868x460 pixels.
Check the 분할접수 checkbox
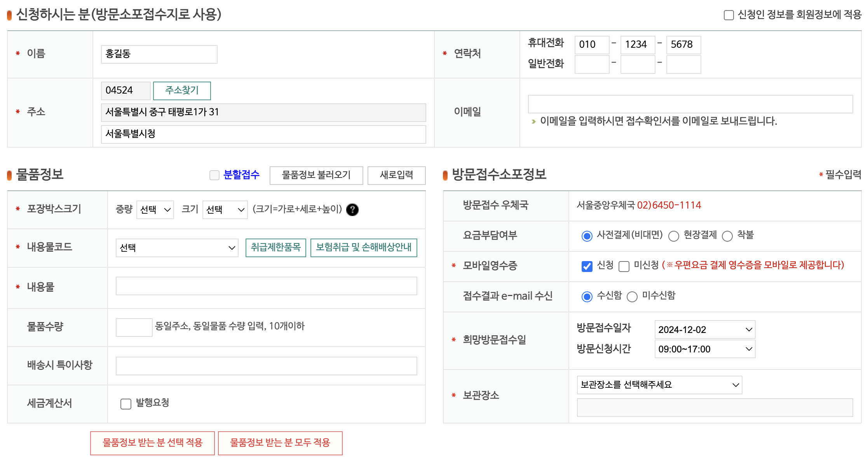click(x=214, y=175)
